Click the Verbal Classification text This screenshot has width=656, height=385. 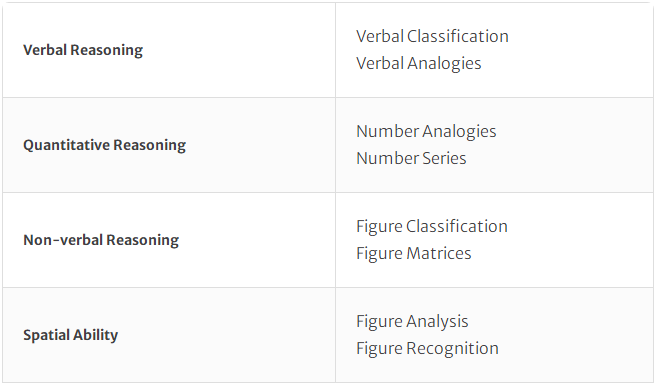pos(432,36)
